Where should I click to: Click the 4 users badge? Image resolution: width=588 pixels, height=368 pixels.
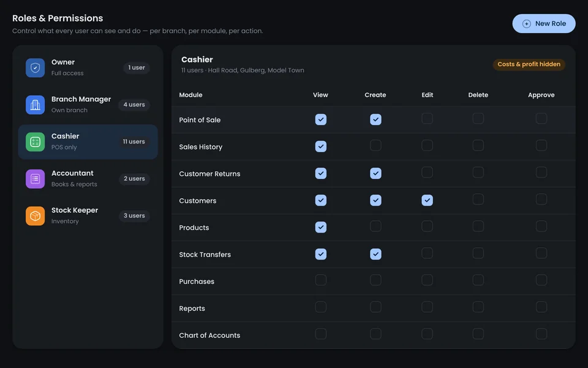(134, 105)
